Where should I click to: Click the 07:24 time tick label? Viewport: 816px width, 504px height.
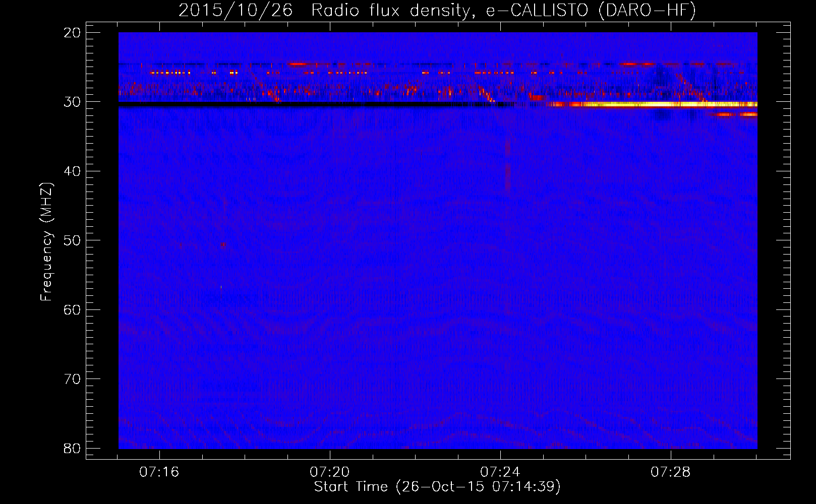(500, 472)
